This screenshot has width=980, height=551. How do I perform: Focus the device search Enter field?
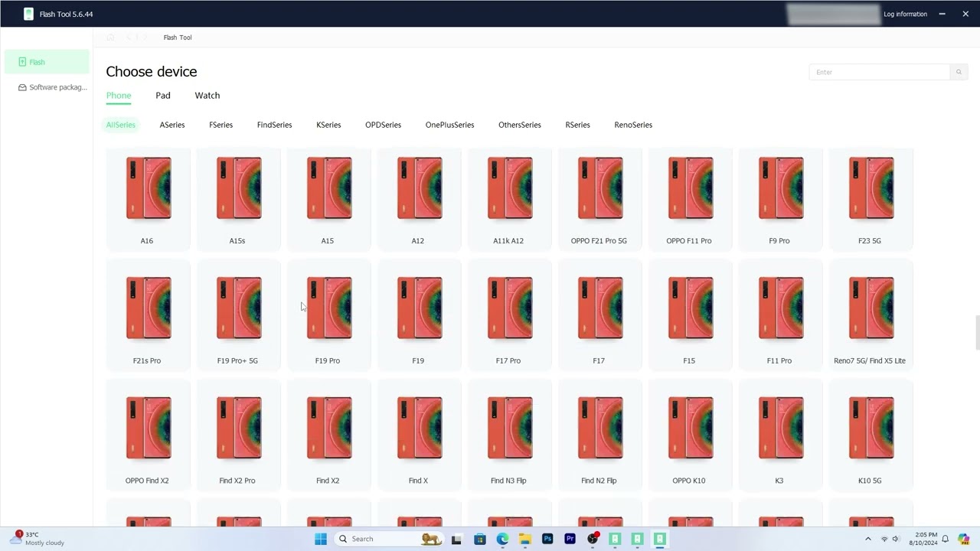click(x=879, y=72)
